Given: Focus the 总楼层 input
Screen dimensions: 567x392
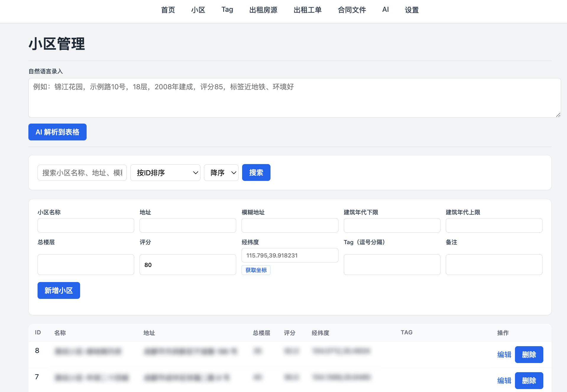Looking at the screenshot, I should click(x=86, y=265).
